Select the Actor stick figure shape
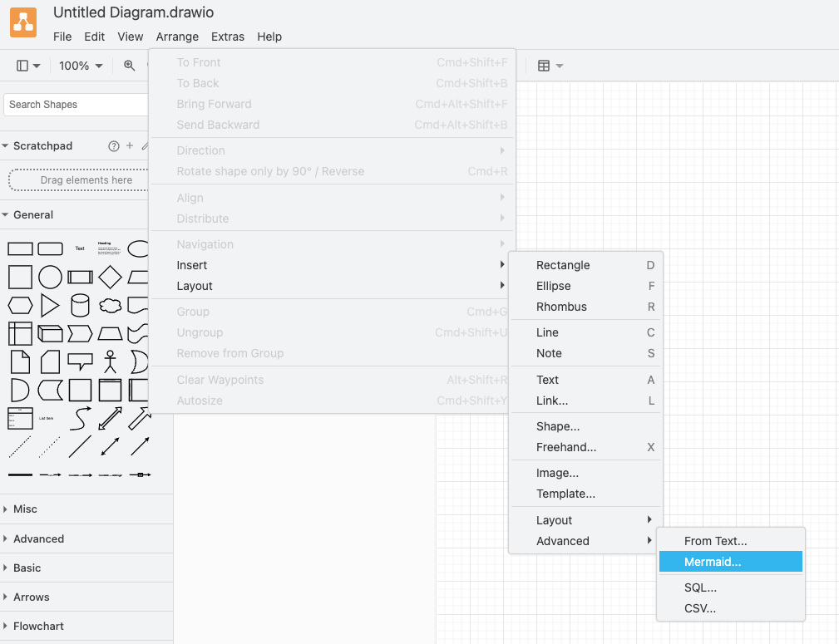Image resolution: width=839 pixels, height=644 pixels. 111,361
